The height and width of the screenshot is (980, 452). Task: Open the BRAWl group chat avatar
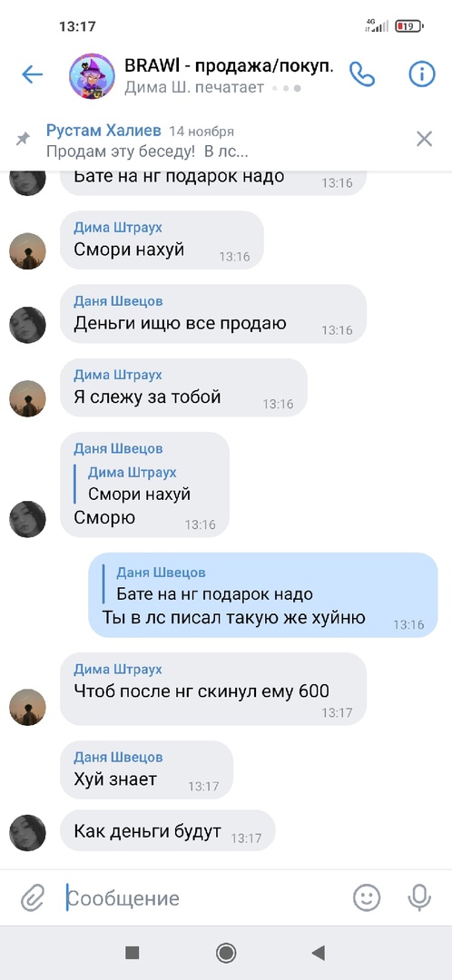tap(92, 75)
